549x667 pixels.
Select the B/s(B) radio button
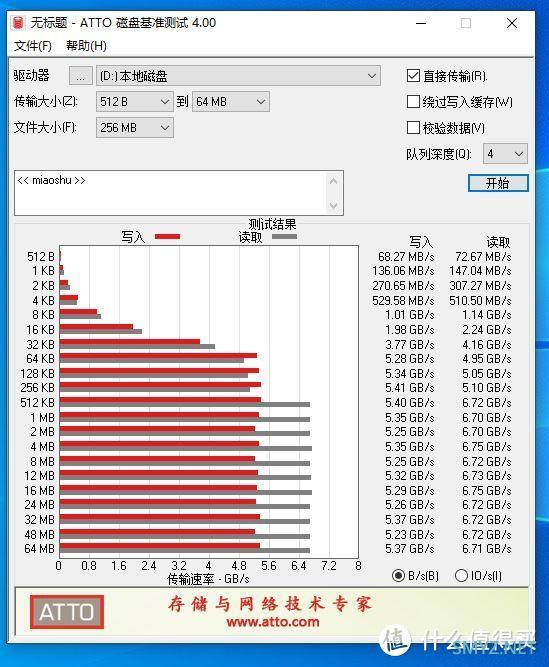(398, 576)
